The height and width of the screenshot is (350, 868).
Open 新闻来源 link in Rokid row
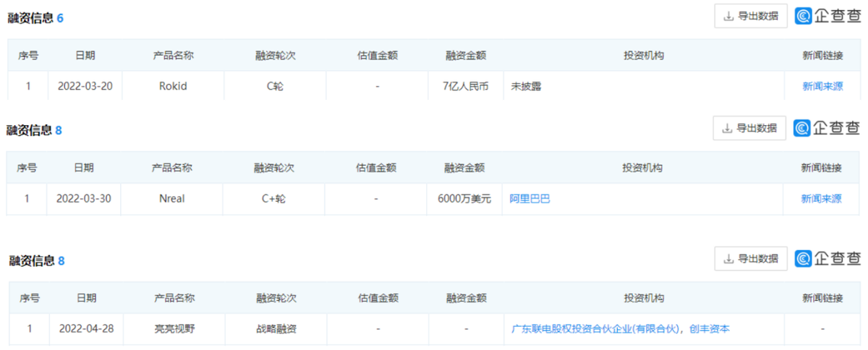tap(822, 86)
